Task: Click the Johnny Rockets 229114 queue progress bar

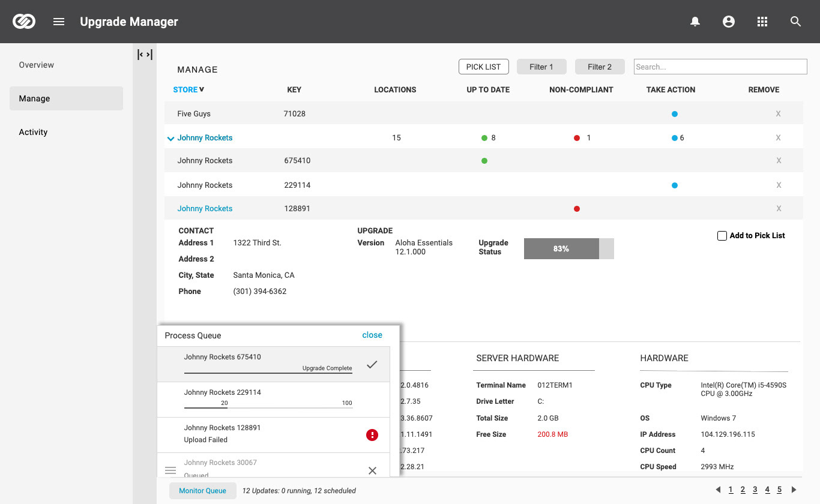Action: coord(268,408)
